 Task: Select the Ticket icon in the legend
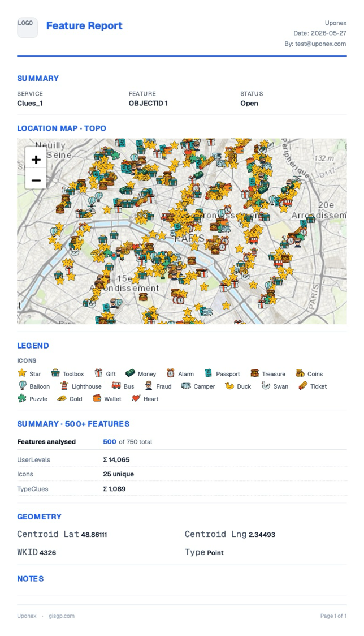click(x=303, y=386)
